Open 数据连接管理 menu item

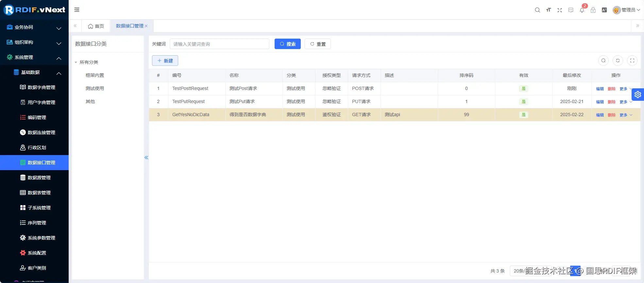34,133
